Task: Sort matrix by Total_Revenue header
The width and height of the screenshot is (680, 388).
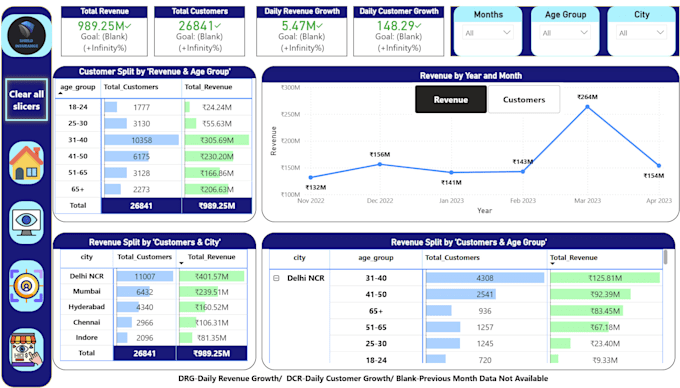Action: pos(574,258)
